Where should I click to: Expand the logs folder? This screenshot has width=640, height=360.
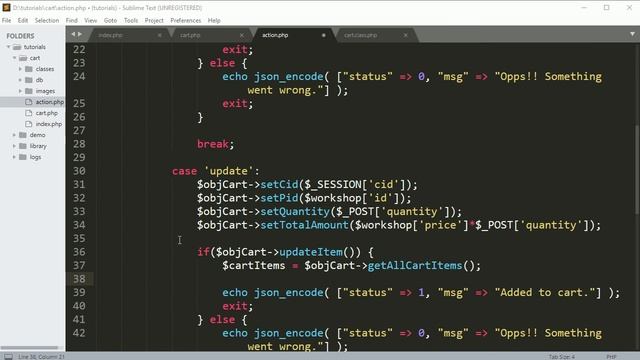click(14, 157)
